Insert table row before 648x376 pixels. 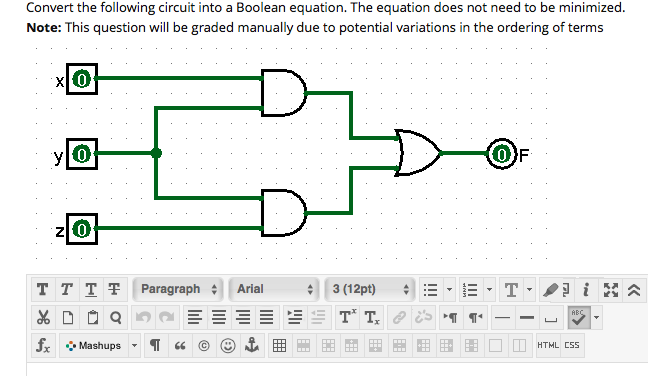pyautogui.click(x=351, y=345)
